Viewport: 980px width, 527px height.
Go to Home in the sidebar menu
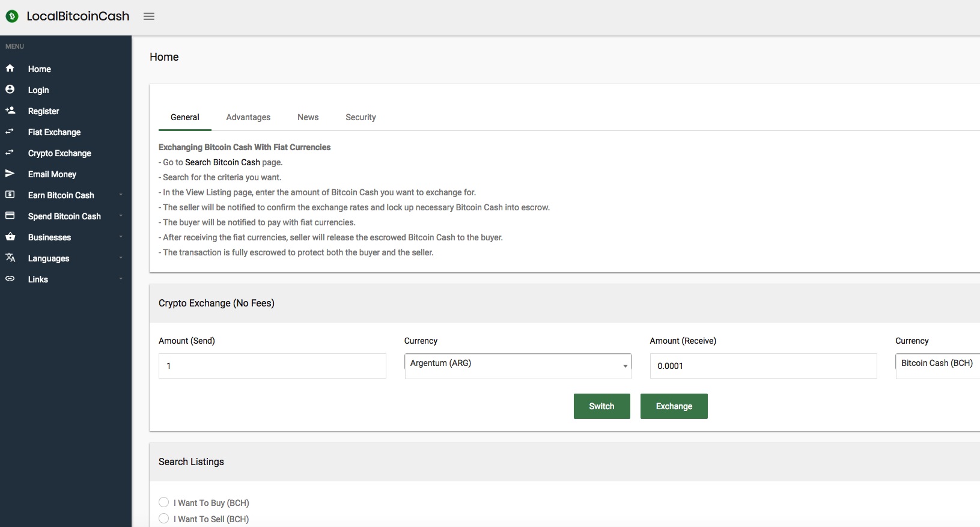[x=40, y=69]
